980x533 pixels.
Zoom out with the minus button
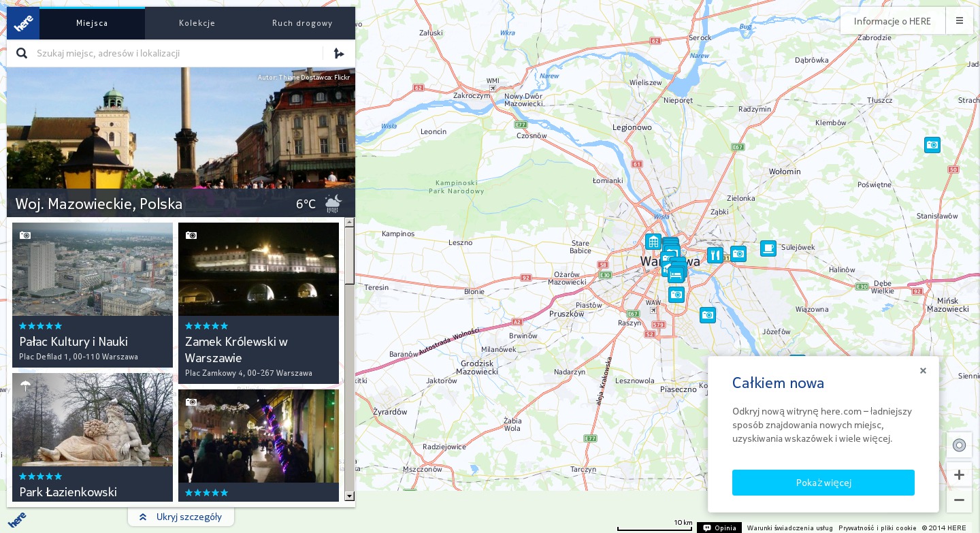959,500
